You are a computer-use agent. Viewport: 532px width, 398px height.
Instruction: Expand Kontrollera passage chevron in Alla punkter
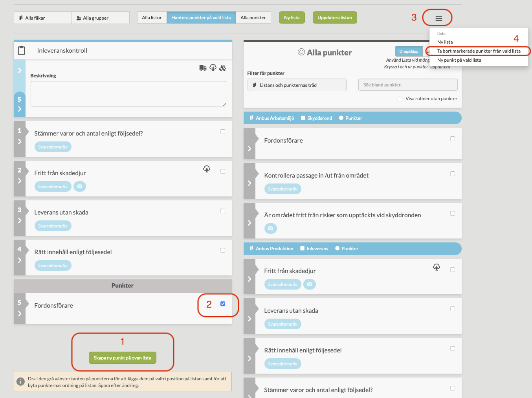click(x=249, y=183)
